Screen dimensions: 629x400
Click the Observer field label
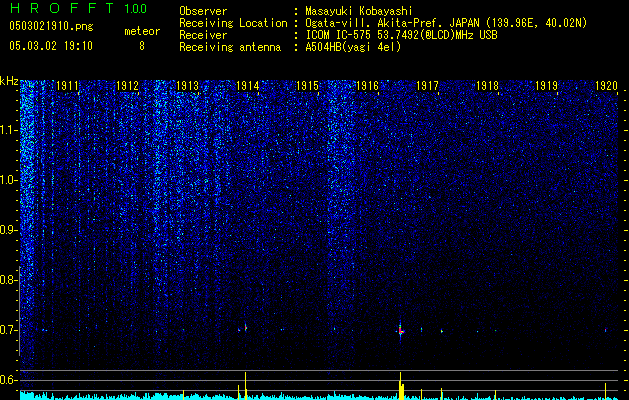[203, 11]
